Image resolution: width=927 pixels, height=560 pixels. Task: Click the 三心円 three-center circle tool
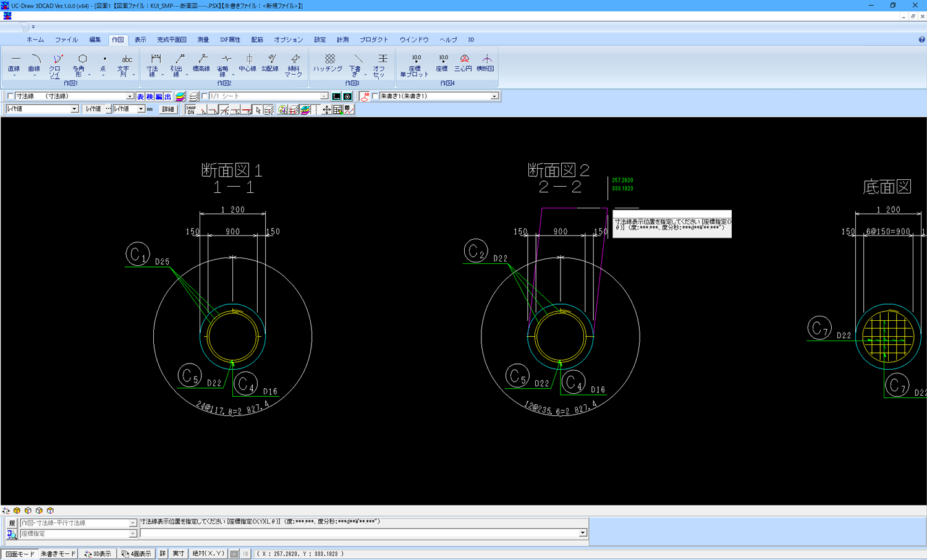[x=463, y=62]
